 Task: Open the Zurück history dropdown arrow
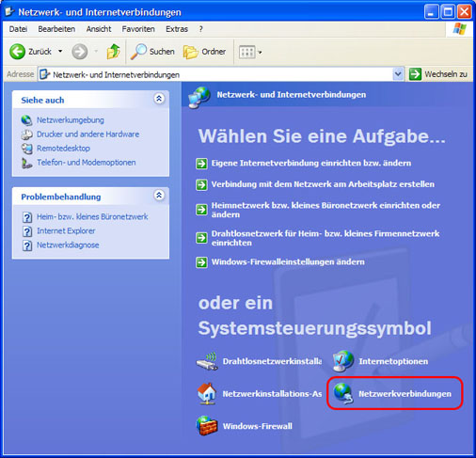tap(60, 51)
